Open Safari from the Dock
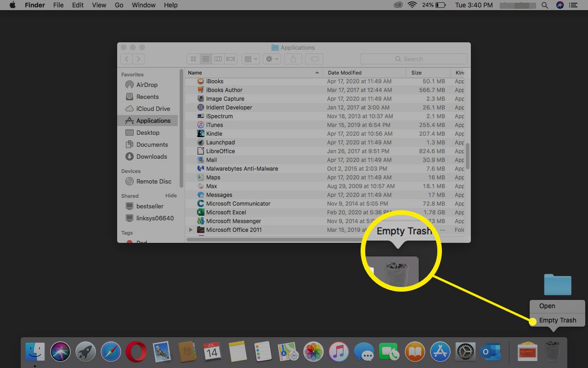The height and width of the screenshot is (368, 588). pyautogui.click(x=111, y=352)
